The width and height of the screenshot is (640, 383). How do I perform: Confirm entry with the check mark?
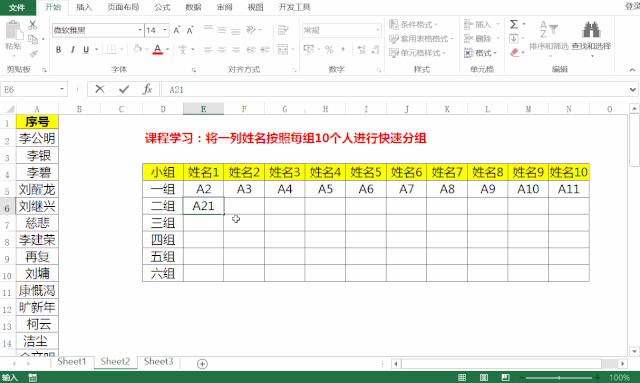124,89
